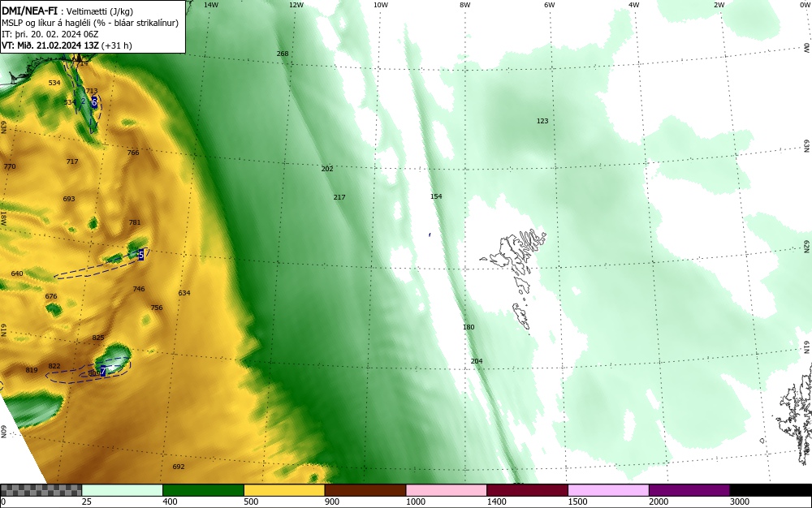
Task: Click the initial time line IT: þri. 20. 02. 2024 06Z
Action: [50, 34]
